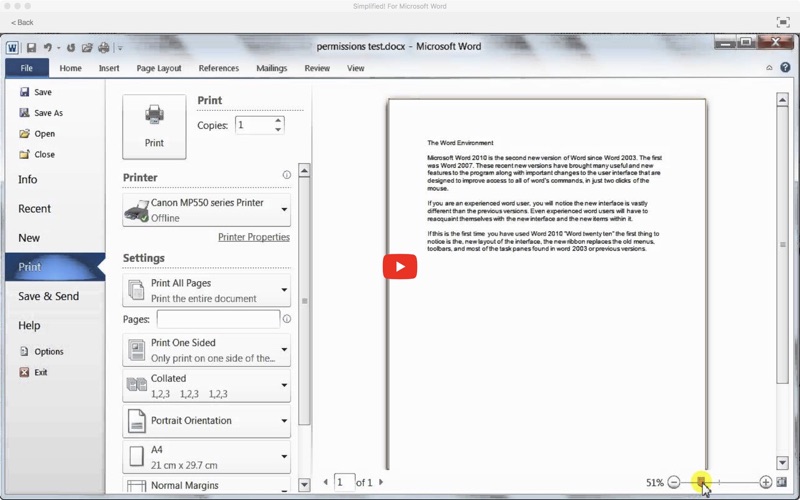Select Info in the backstage sidebar

coord(28,180)
